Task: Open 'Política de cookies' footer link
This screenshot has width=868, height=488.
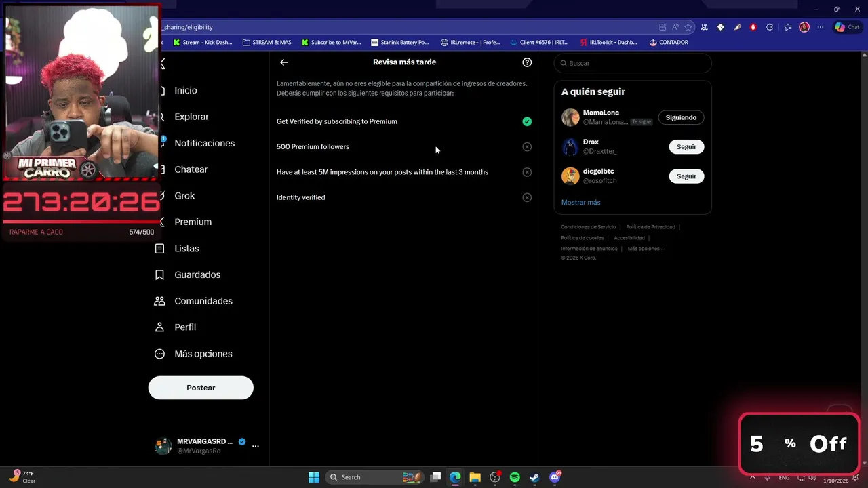Action: coord(582,238)
